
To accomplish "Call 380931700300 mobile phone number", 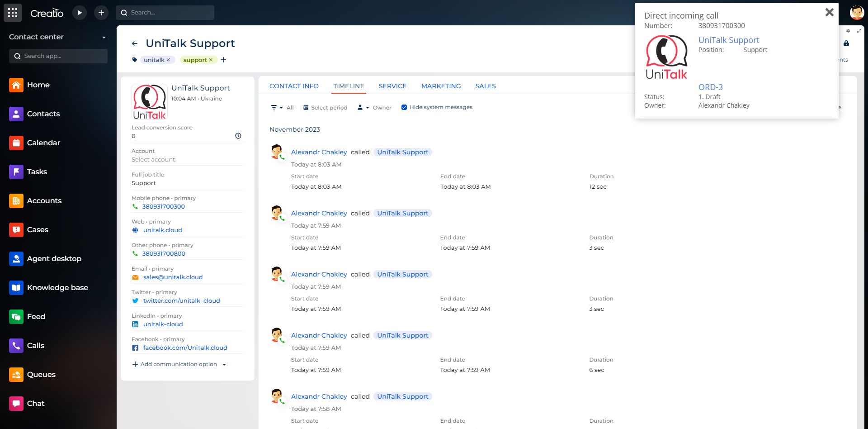I will 163,206.
